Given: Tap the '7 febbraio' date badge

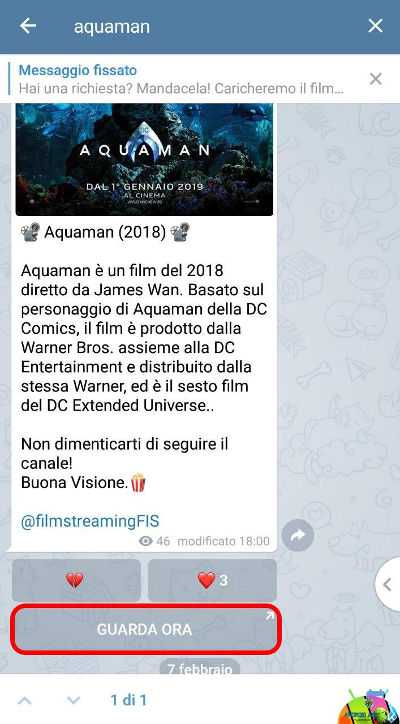Looking at the screenshot, I should pyautogui.click(x=200, y=667).
